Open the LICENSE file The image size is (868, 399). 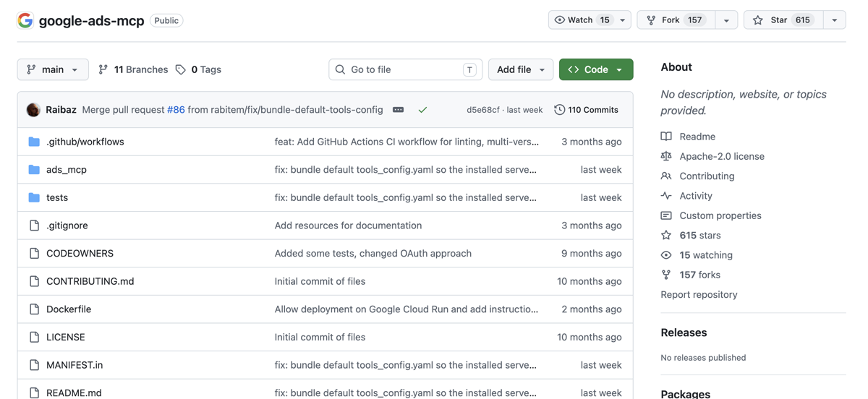click(x=66, y=337)
